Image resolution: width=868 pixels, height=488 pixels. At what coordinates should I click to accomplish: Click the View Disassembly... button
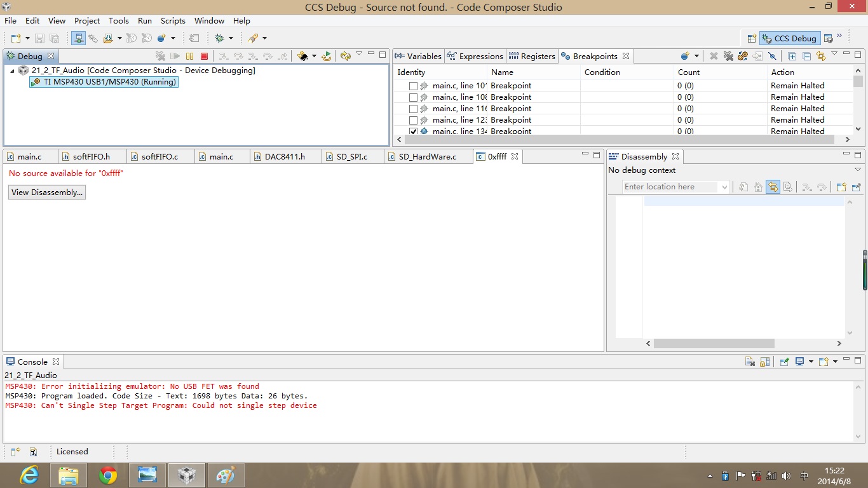pos(47,193)
